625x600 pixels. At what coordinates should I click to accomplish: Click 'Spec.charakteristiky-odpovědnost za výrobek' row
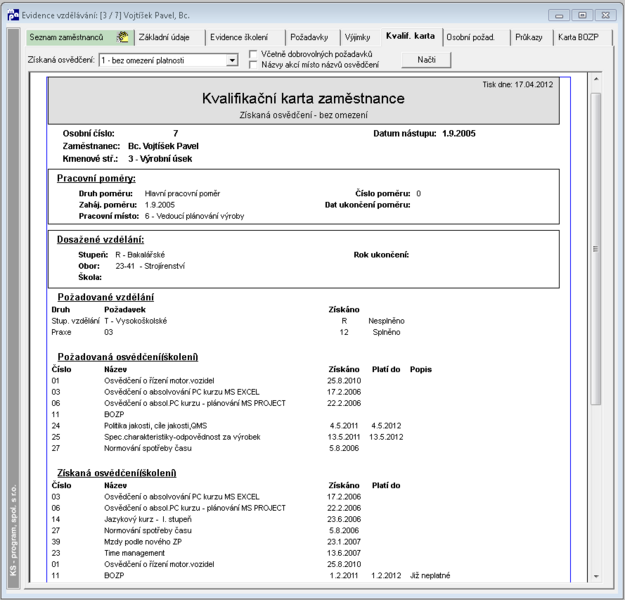tap(182, 437)
